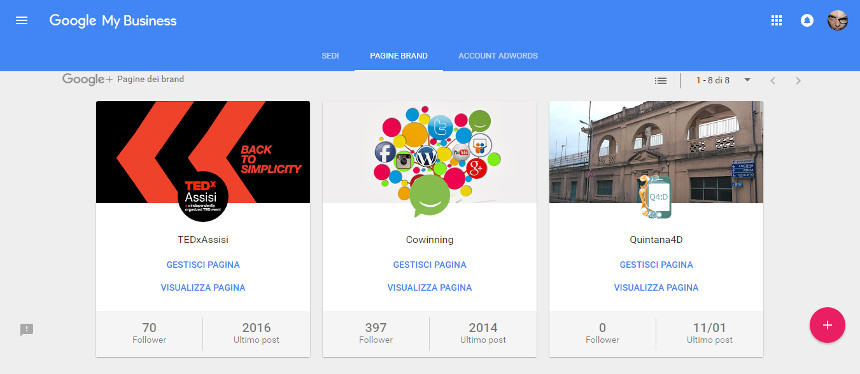This screenshot has height=374, width=860.
Task: Open the hamburger navigation menu
Action: coord(21,21)
